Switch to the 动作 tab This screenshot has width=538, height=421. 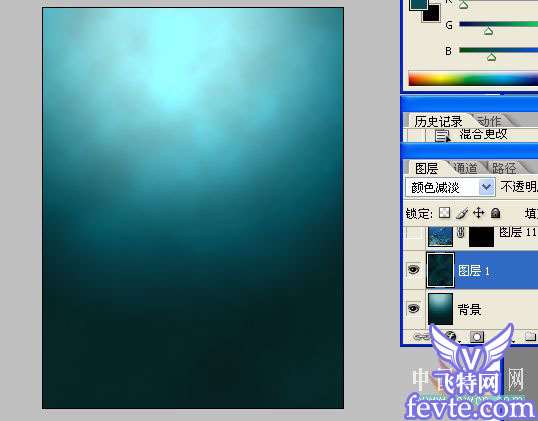click(489, 121)
